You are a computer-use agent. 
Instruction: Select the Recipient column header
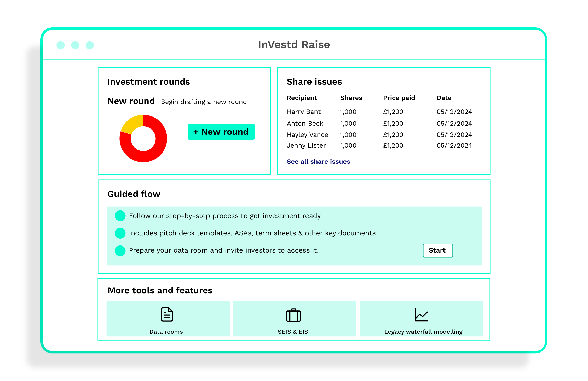[x=302, y=98]
